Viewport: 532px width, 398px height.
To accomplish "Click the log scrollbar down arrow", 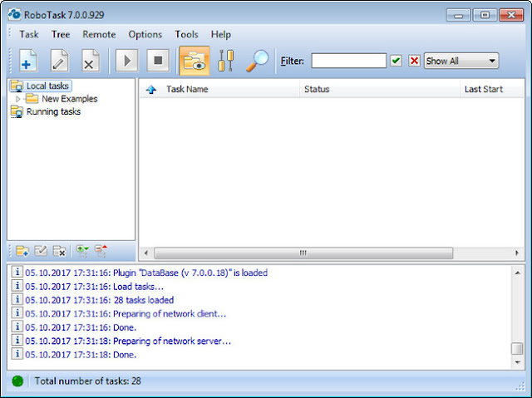I will (x=517, y=363).
